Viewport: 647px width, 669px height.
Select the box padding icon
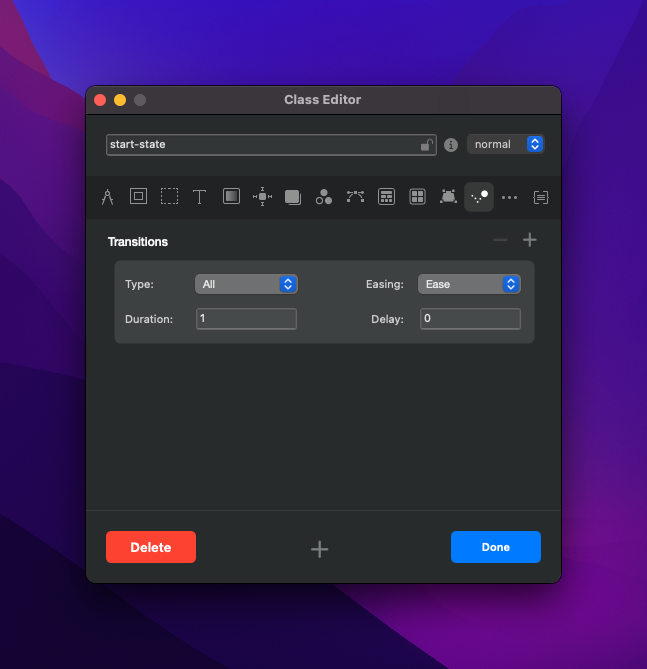click(x=139, y=197)
